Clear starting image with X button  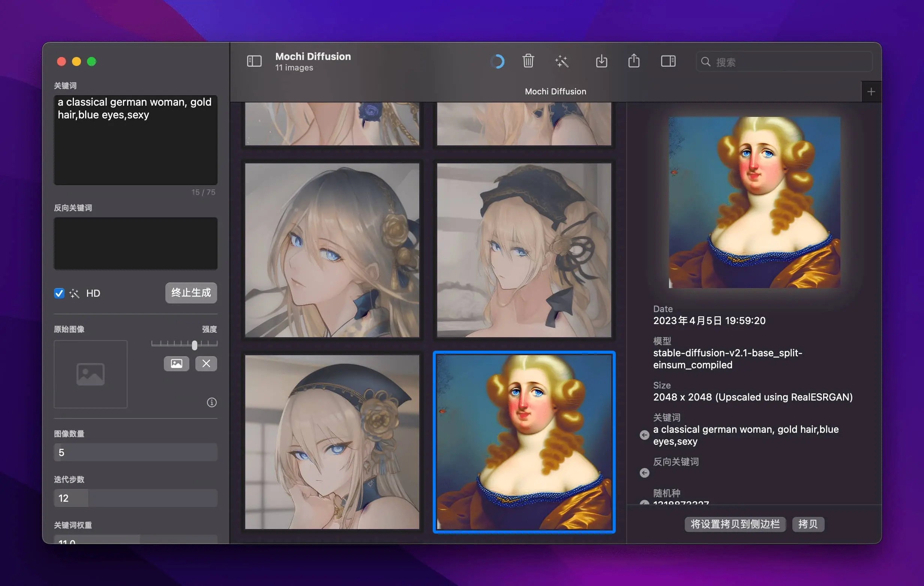click(x=206, y=363)
